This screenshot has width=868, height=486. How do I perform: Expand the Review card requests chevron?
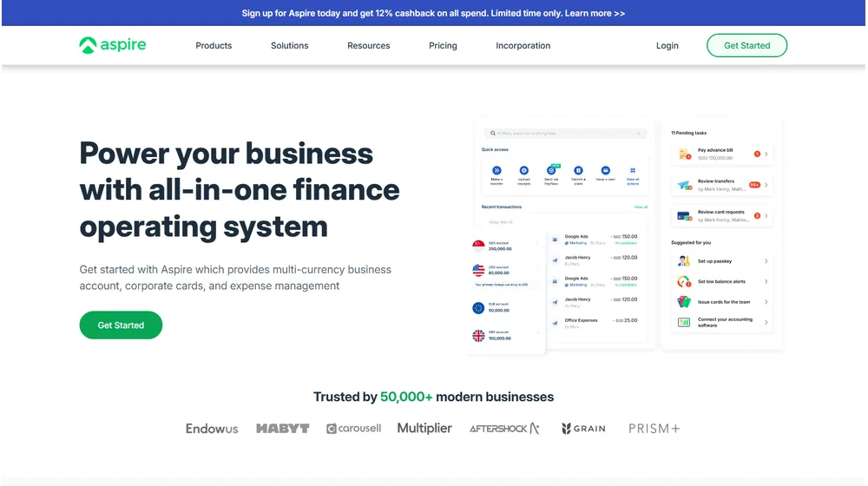(766, 216)
